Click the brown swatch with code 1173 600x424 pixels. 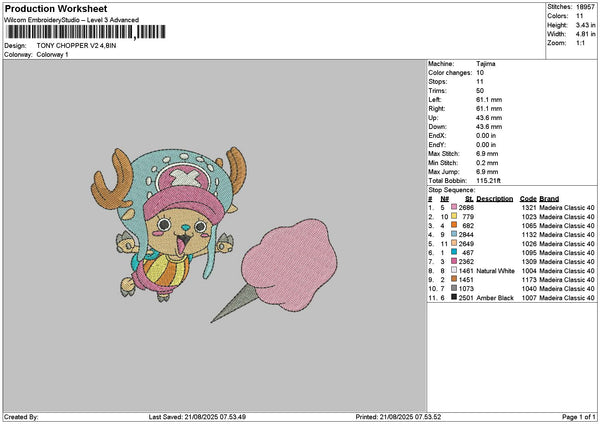coord(455,279)
